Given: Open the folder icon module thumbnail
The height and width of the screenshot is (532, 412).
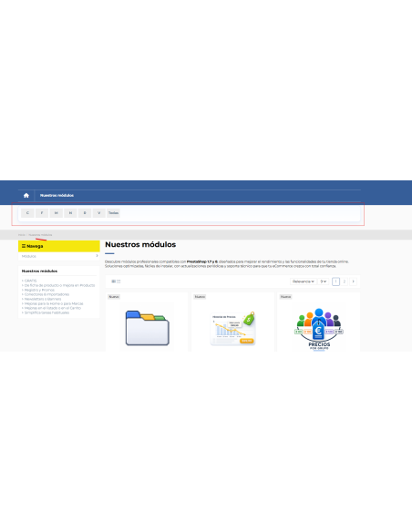Looking at the screenshot, I should pos(147,327).
